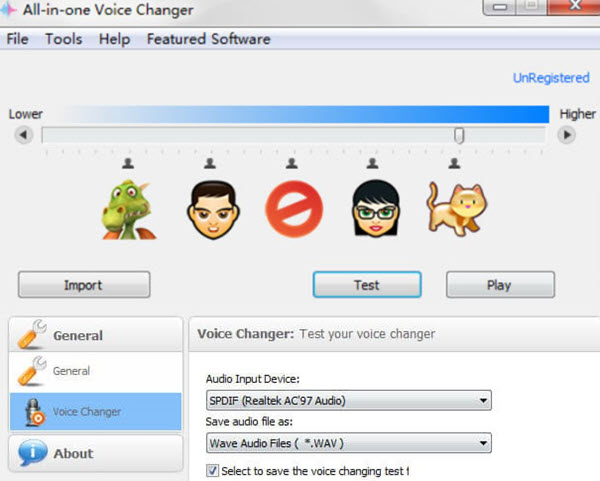Image resolution: width=600 pixels, height=481 pixels.
Task: Open the Featured Software menu
Action: pos(209,39)
